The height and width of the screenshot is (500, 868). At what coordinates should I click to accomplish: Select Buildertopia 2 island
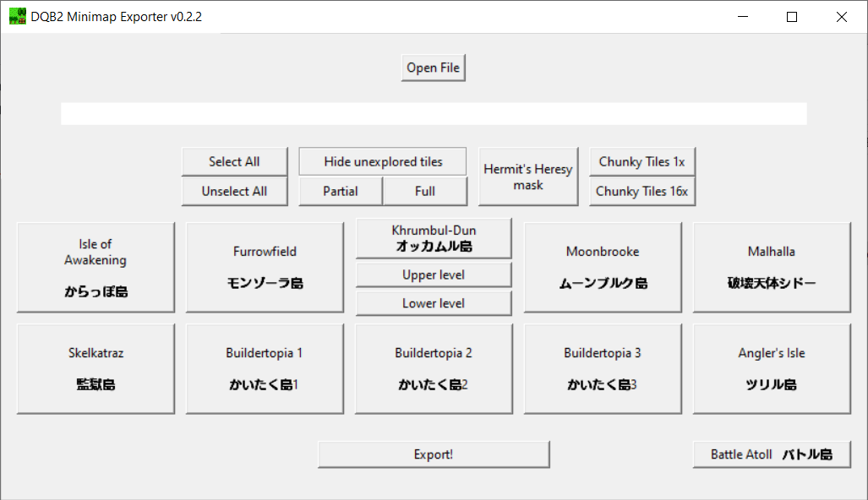(434, 368)
